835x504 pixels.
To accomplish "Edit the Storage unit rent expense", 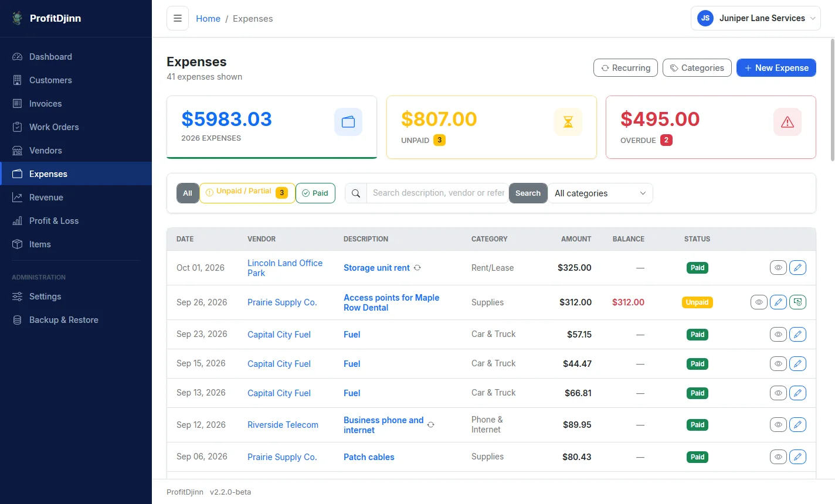I will pyautogui.click(x=797, y=268).
